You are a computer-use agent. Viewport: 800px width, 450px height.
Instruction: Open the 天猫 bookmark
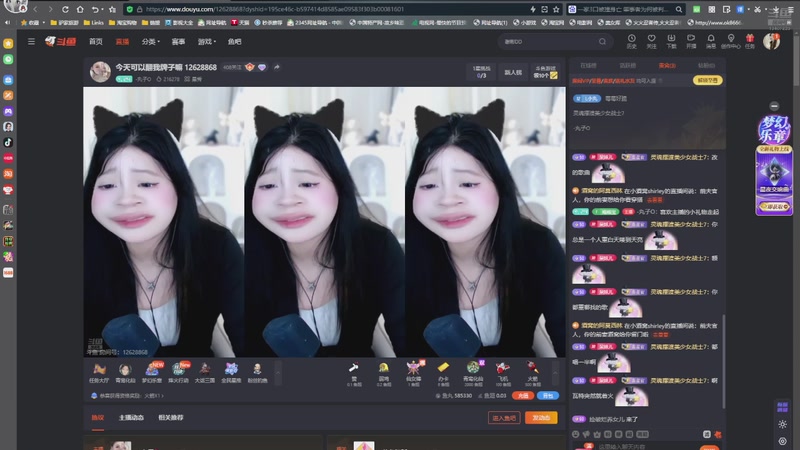pos(240,22)
